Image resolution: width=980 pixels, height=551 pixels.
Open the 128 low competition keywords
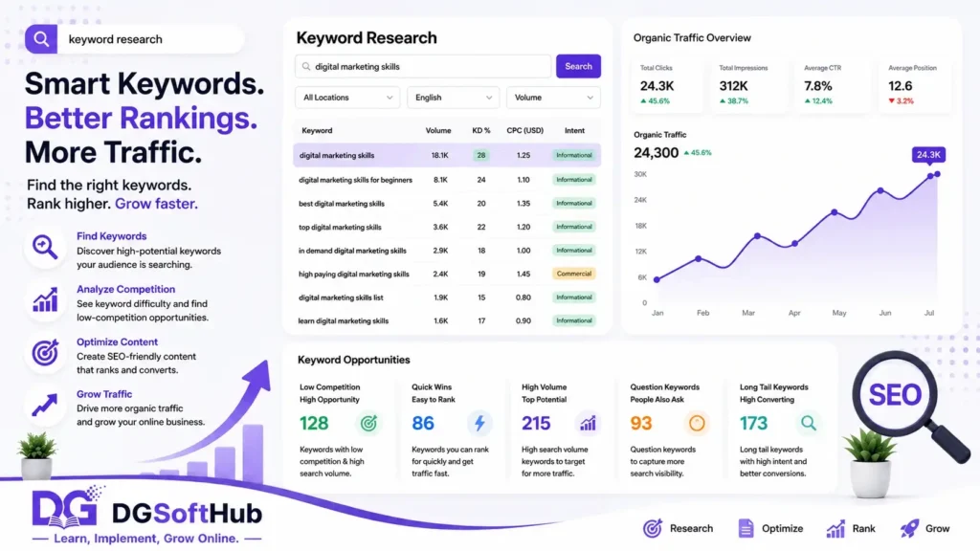point(314,424)
